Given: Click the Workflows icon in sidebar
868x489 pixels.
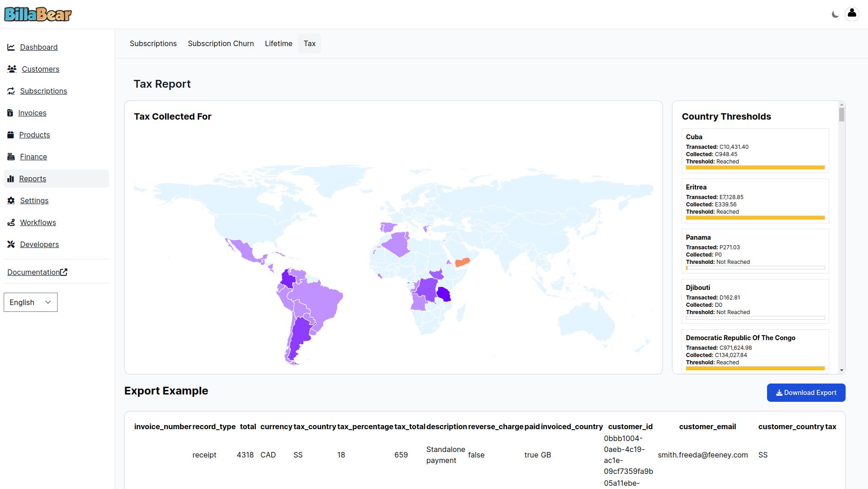Looking at the screenshot, I should click(x=11, y=222).
